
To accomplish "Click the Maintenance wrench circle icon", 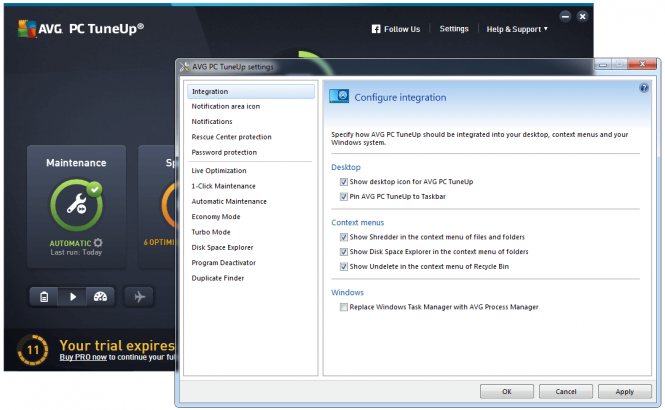I will pyautogui.click(x=76, y=205).
